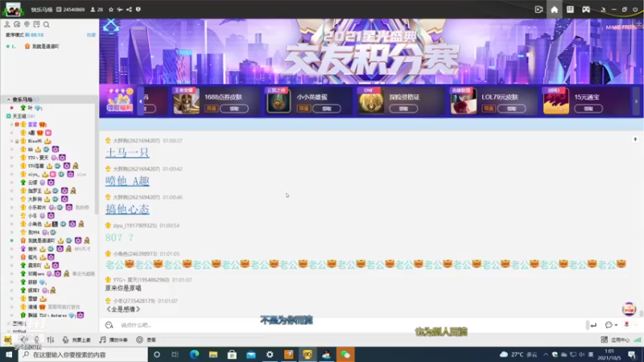The width and height of the screenshot is (644, 362).
Task: Click the red flower gift icon by input
Action: coord(626,325)
